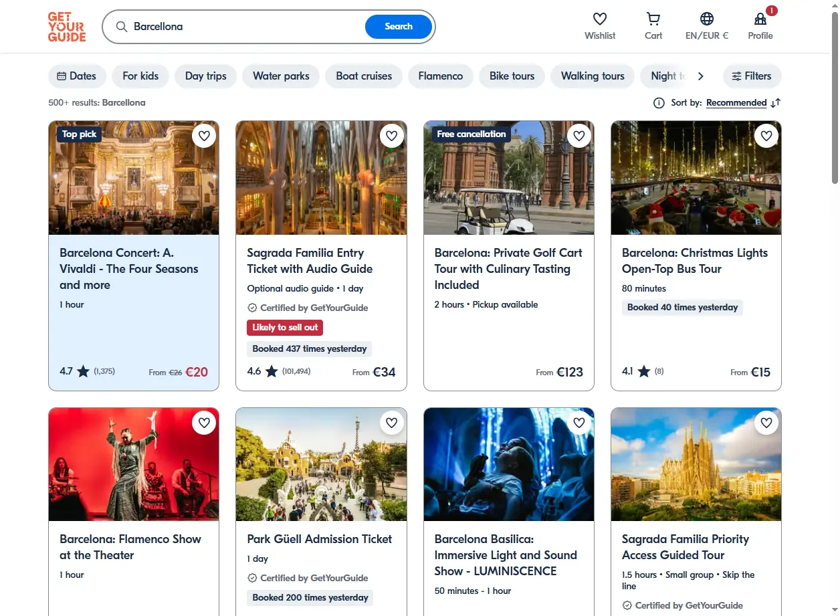Open Christmas Lights Open-Top Bus Tour title
Image resolution: width=840 pixels, height=616 pixels.
[695, 261]
